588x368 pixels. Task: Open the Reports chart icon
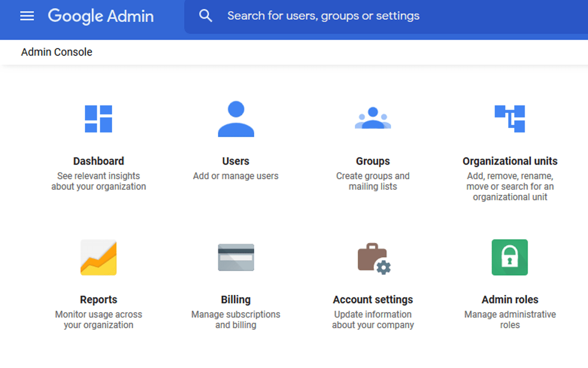[98, 257]
